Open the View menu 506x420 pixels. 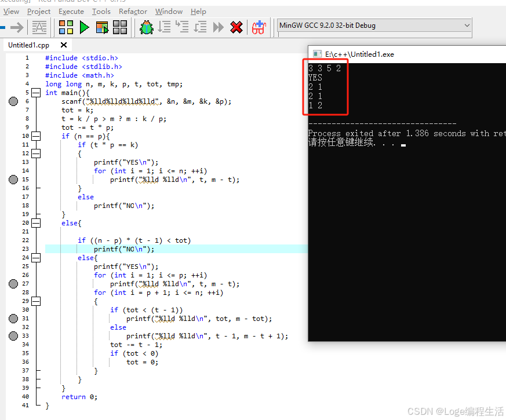point(11,12)
